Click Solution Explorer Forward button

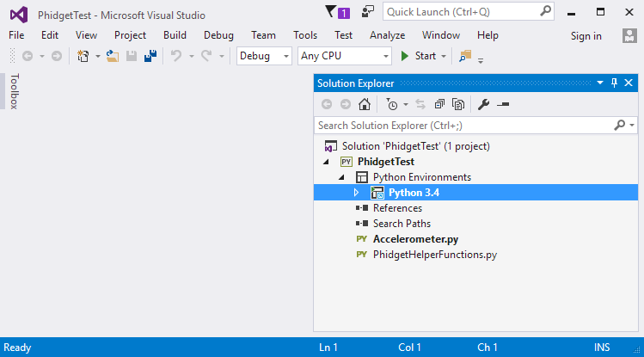(x=346, y=104)
